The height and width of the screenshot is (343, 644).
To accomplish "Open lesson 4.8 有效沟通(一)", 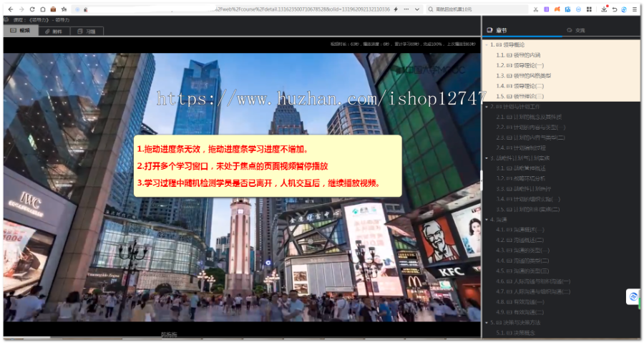I will (x=520, y=302).
